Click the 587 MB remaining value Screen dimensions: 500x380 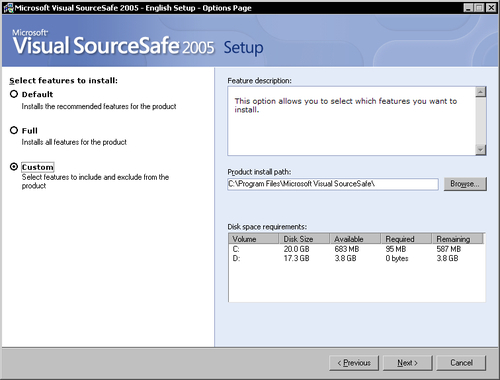[449, 249]
